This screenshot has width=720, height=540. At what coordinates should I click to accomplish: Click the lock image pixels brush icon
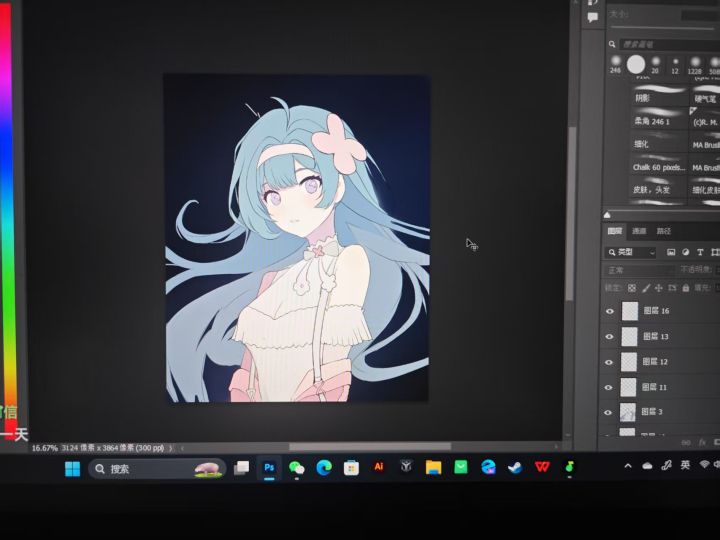(646, 288)
